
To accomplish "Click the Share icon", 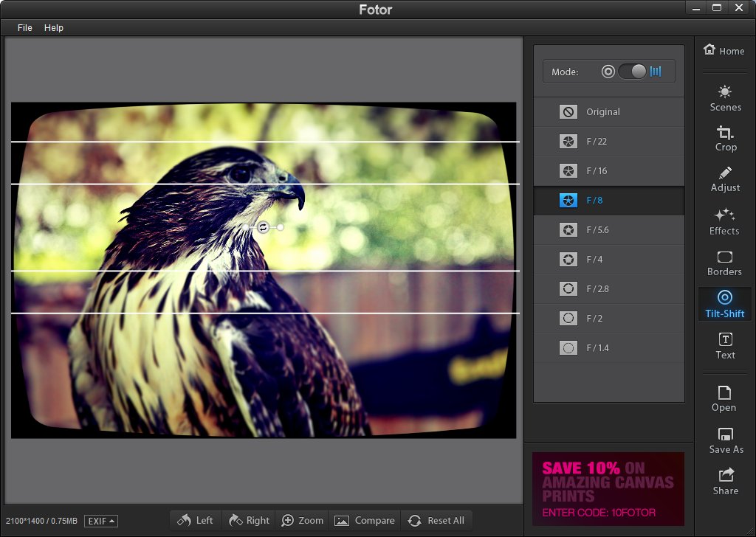I will point(725,482).
